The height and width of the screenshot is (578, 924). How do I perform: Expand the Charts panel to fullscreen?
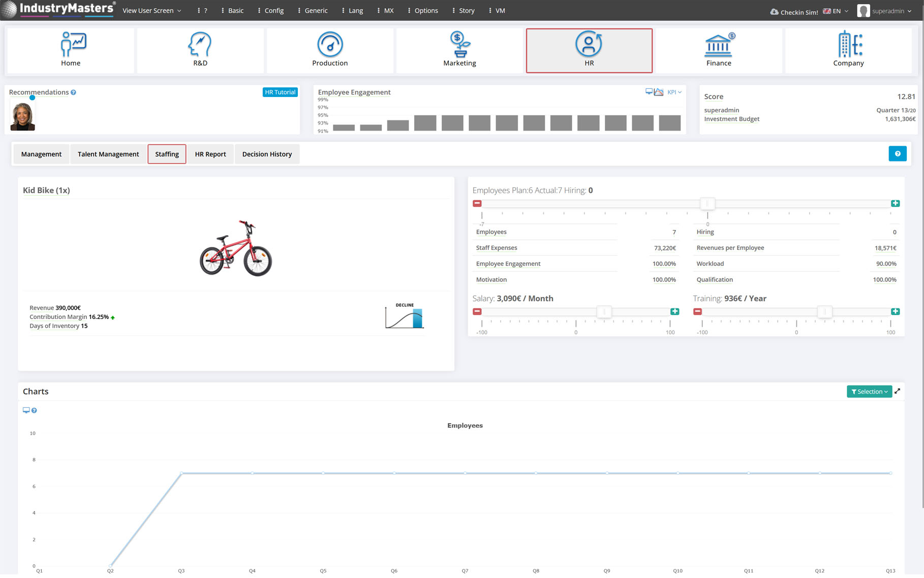(x=898, y=391)
